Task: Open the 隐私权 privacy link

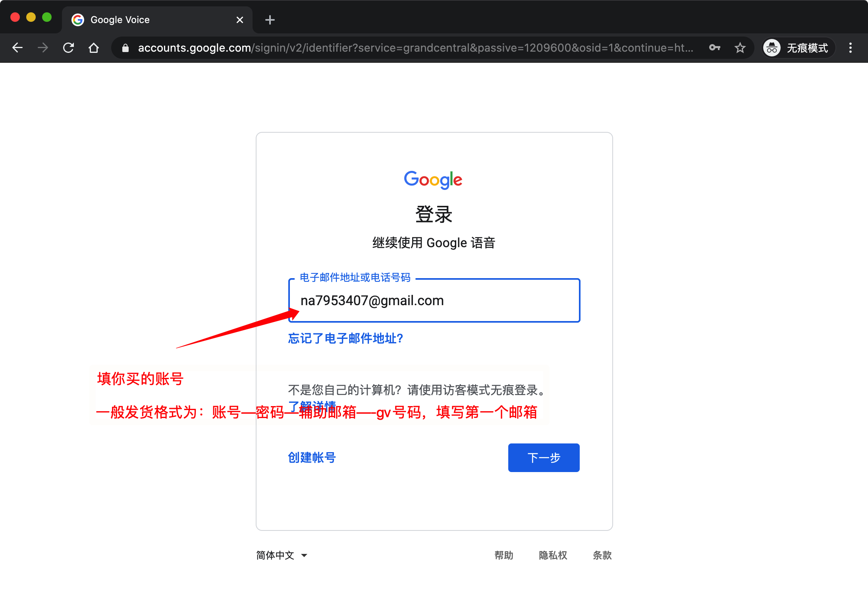Action: [553, 555]
